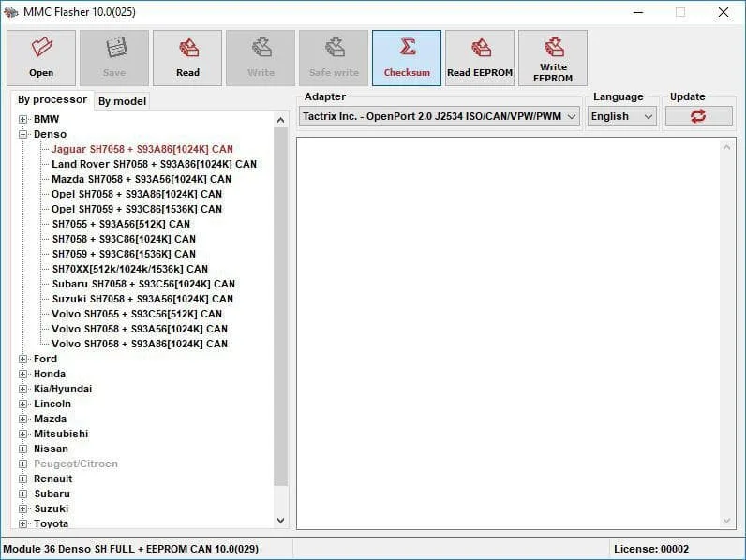Expand the BMW tree node

pyautogui.click(x=22, y=119)
